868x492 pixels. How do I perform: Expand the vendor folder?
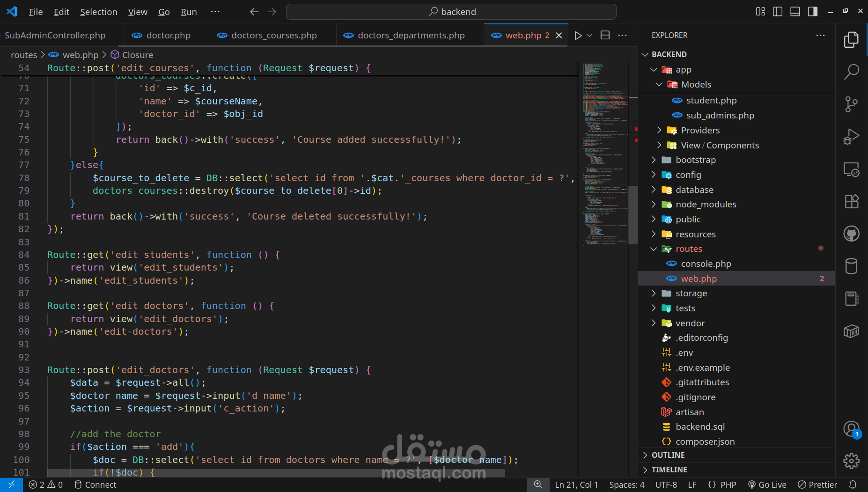(x=654, y=323)
